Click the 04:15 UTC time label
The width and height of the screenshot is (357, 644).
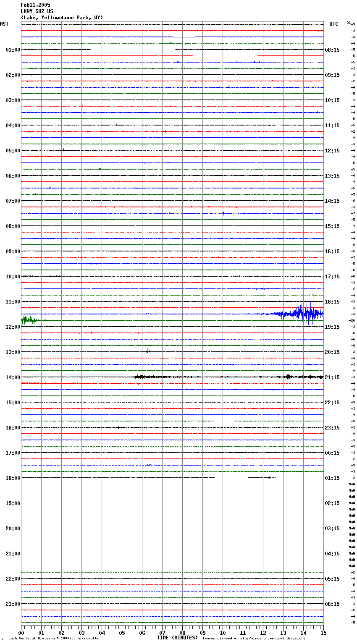332,554
